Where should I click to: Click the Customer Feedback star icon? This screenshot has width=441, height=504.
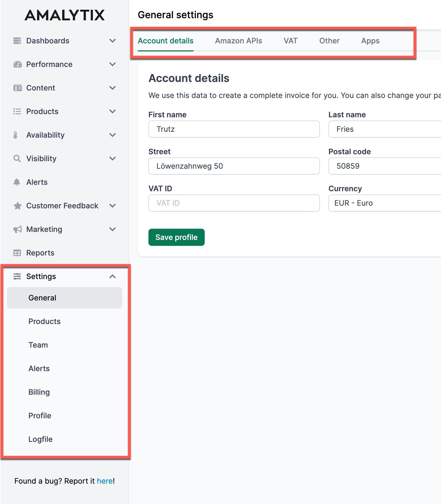(17, 206)
